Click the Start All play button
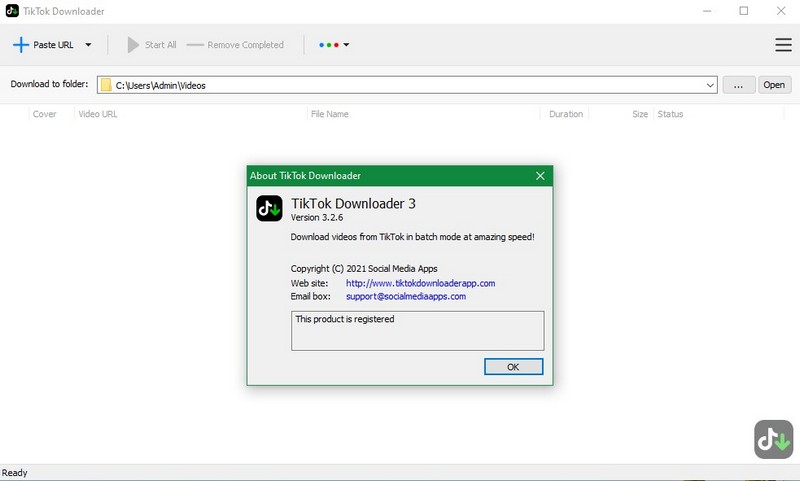Screen dimensions: 800x481 pos(151,45)
